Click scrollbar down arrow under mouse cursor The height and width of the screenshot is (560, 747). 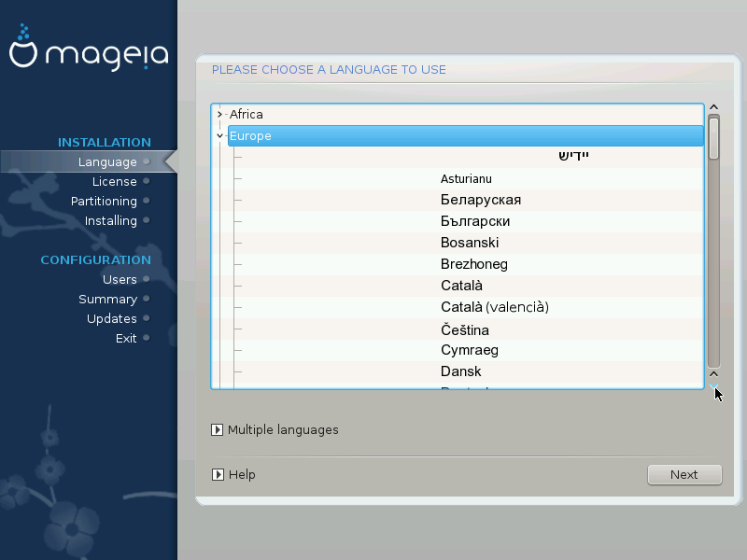713,386
